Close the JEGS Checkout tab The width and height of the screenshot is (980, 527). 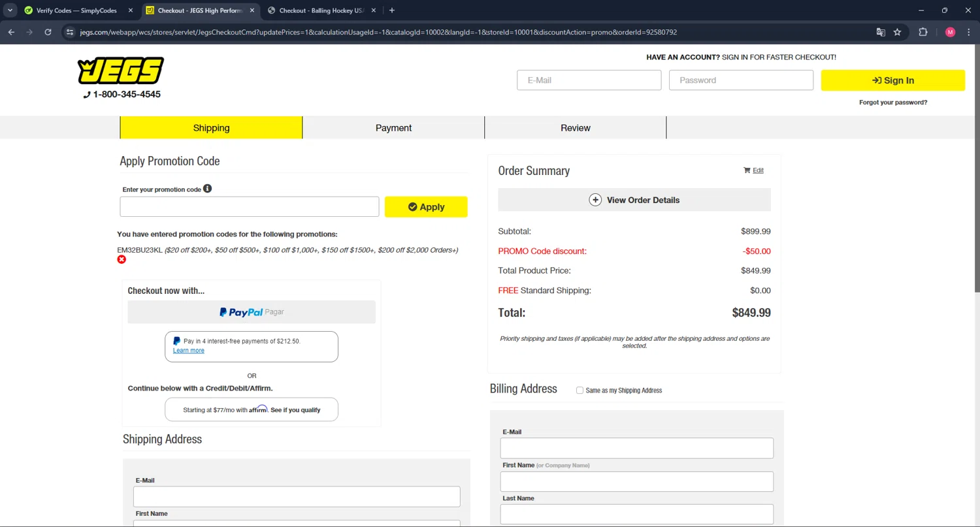[x=253, y=10]
